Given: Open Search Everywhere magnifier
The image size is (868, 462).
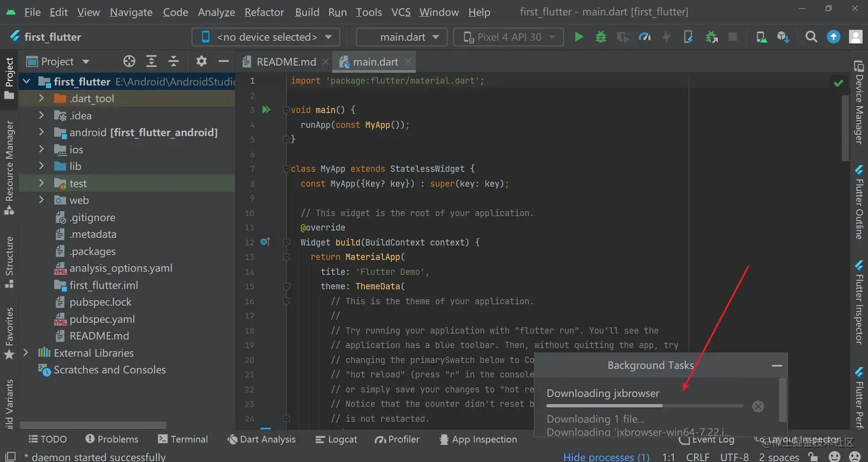Looking at the screenshot, I should tap(811, 37).
